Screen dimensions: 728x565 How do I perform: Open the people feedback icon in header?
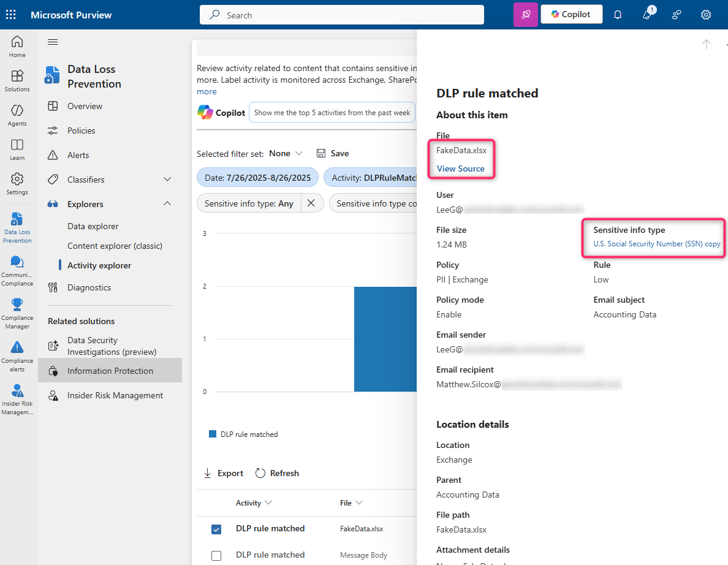pos(677,15)
